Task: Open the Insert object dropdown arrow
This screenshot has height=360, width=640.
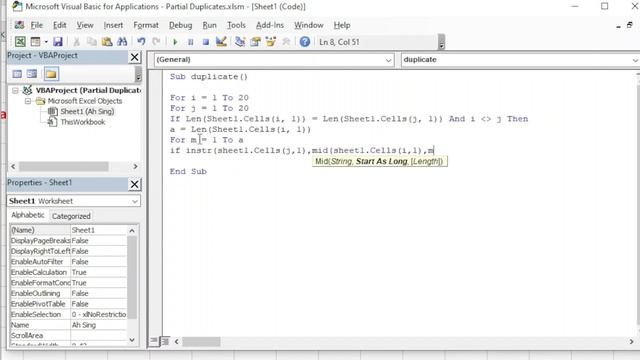Action: tap(46, 42)
